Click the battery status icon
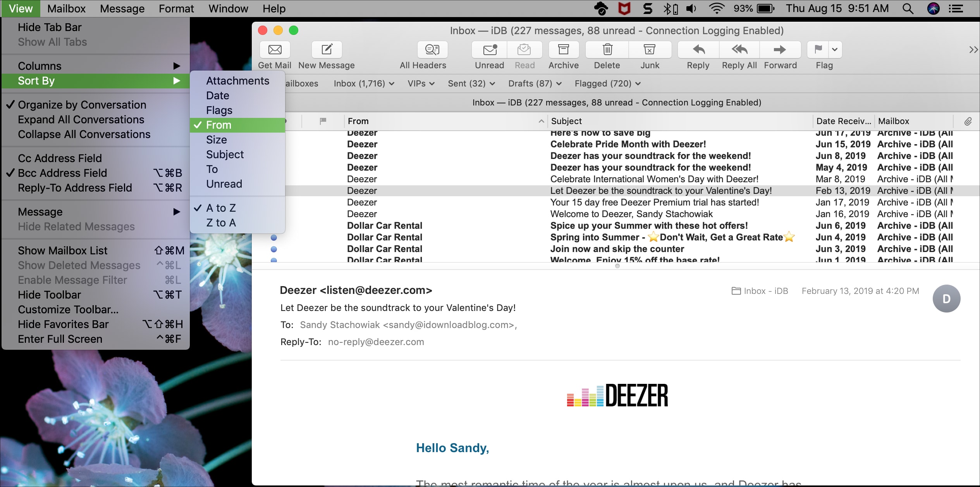 (765, 9)
